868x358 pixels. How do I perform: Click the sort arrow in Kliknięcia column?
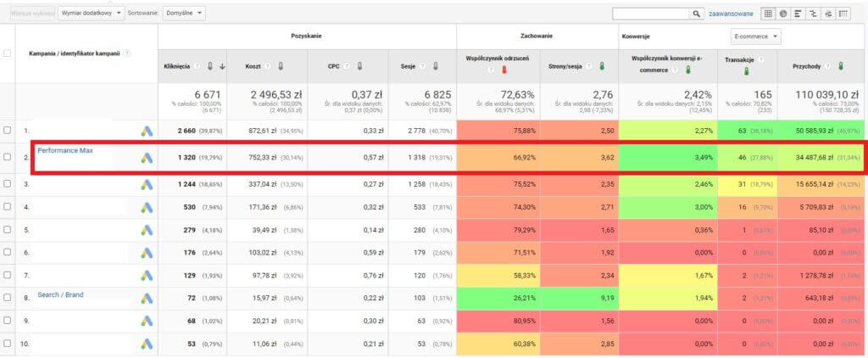point(222,65)
